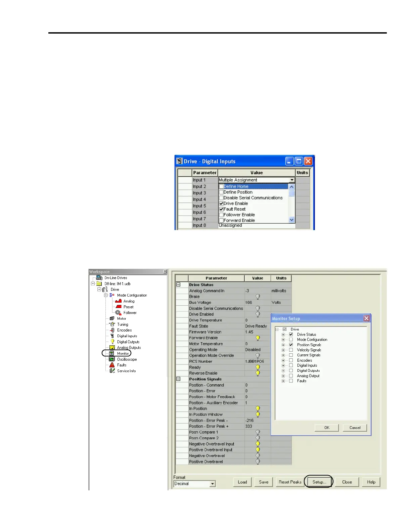Collapse the Off-line IM-1.udb tree node

(x=93, y=284)
